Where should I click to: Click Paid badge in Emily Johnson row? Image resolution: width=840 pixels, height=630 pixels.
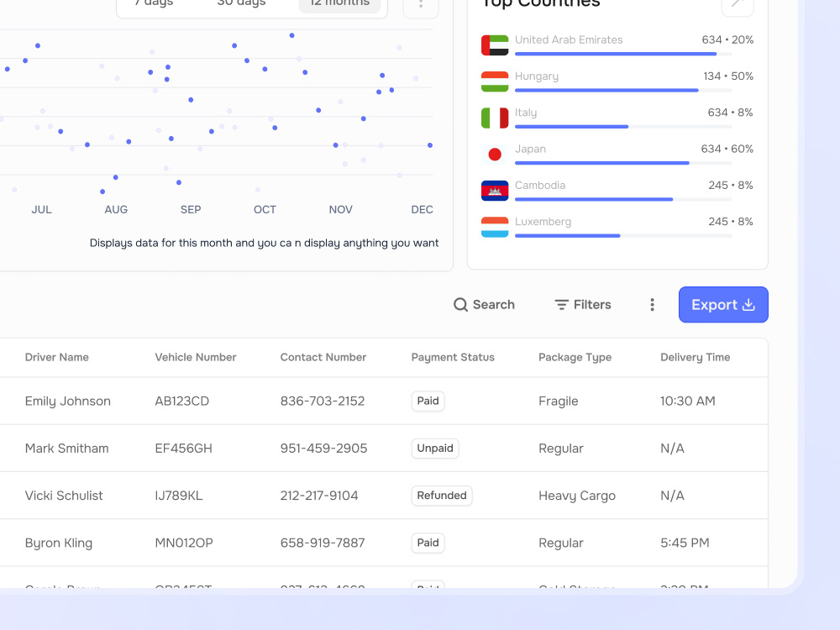coord(428,401)
